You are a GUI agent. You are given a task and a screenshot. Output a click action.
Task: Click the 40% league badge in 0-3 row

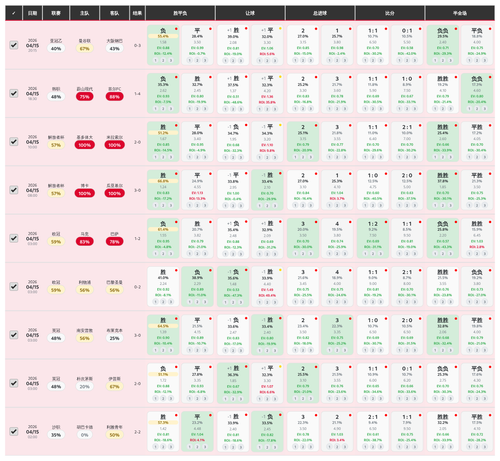point(56,48)
